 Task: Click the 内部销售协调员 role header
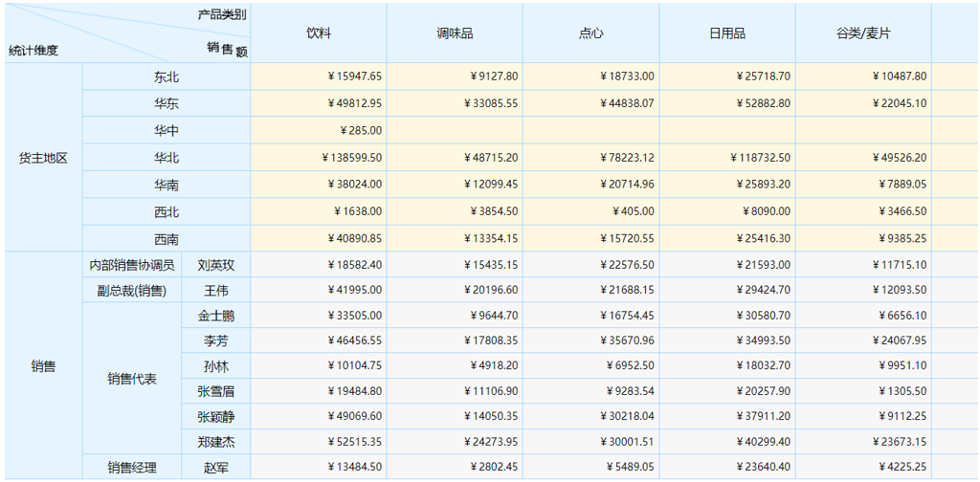pos(132,265)
